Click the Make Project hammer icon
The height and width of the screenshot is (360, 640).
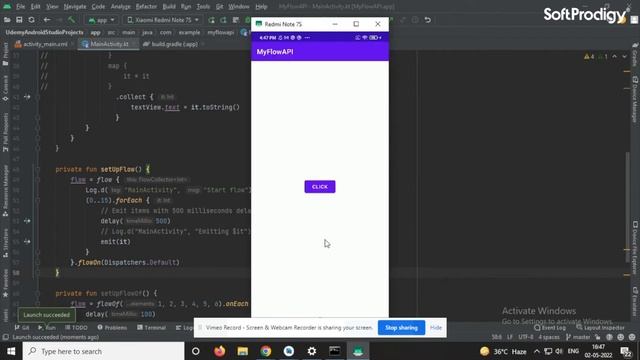tap(72, 20)
